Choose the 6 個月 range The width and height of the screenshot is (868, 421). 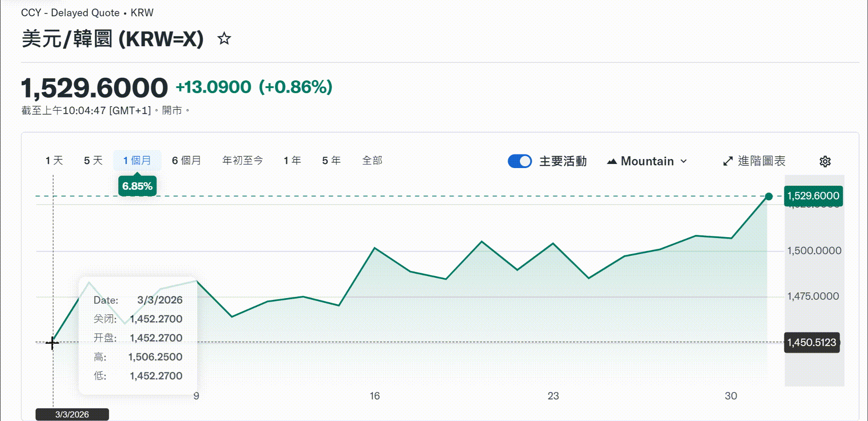[x=186, y=160]
